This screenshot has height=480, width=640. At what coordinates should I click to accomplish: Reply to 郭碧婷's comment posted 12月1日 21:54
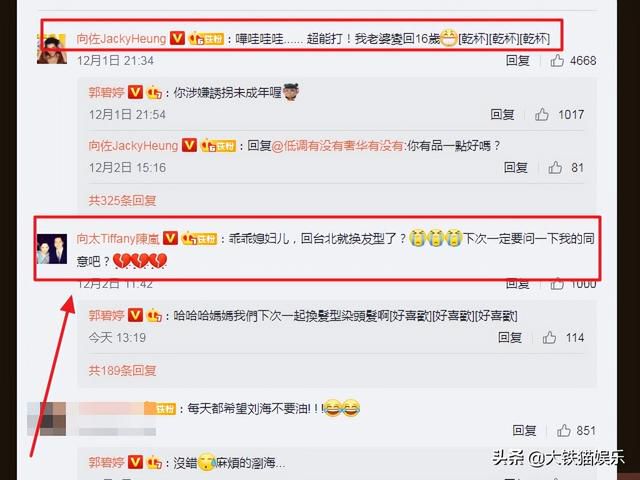click(502, 114)
